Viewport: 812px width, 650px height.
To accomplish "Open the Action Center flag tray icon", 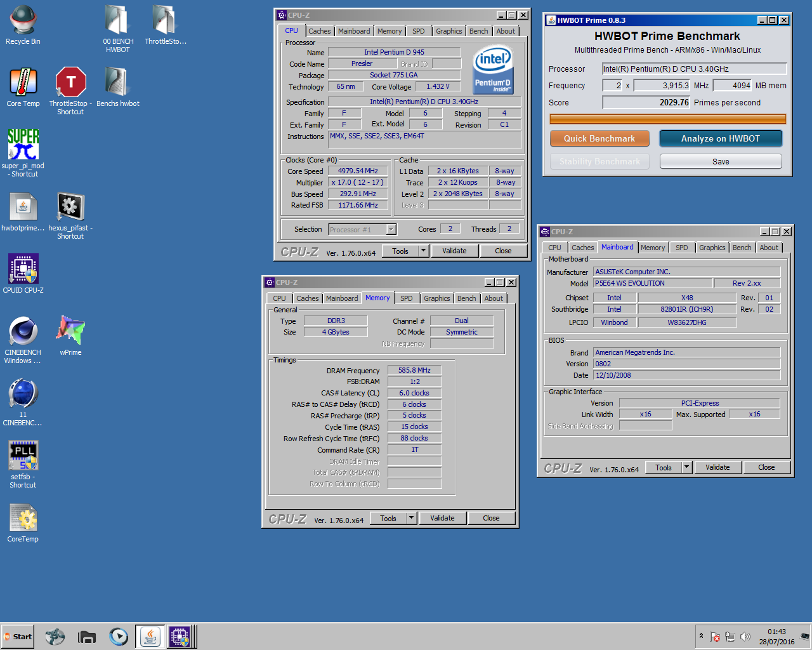I will pyautogui.click(x=715, y=637).
